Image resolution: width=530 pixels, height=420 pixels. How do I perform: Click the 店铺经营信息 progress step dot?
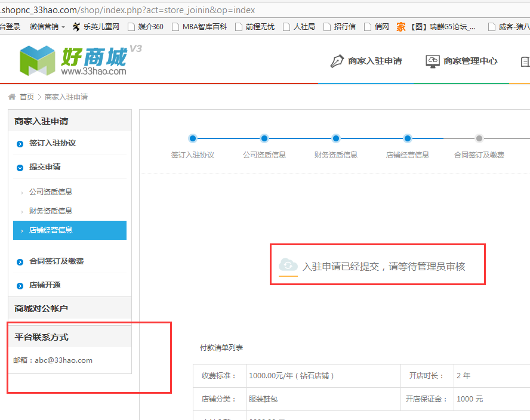tap(408, 138)
